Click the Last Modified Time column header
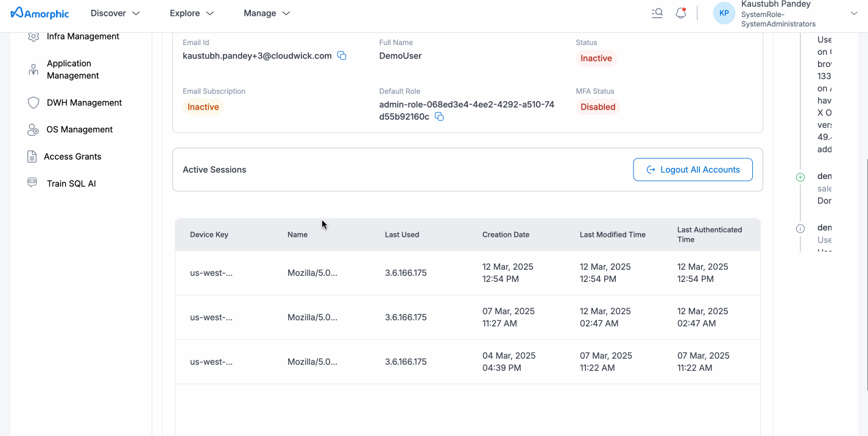The height and width of the screenshot is (436, 868). point(612,234)
